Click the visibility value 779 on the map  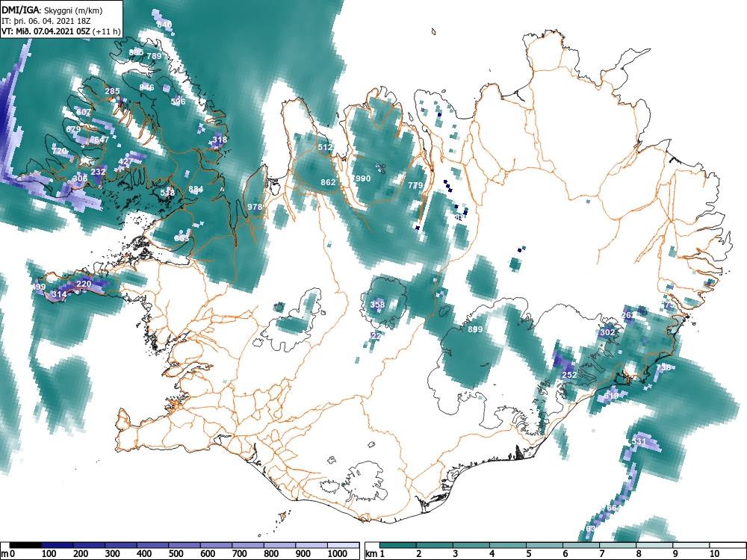tap(415, 185)
